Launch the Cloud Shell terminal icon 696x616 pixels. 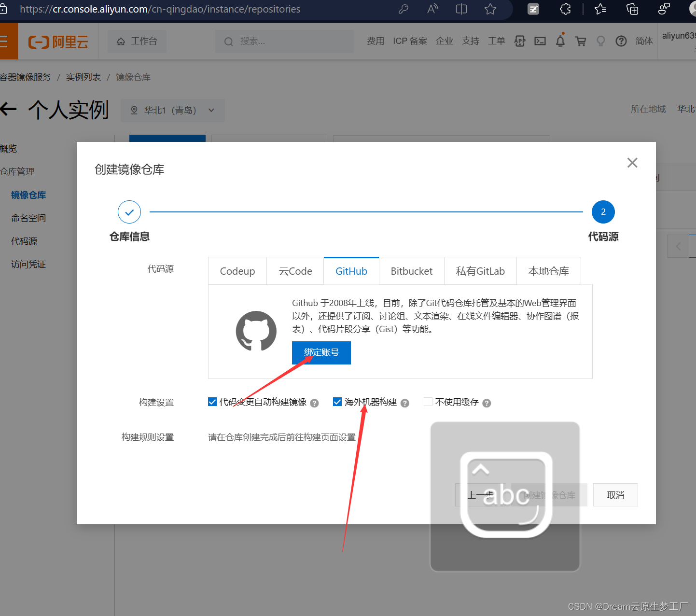[x=540, y=42]
